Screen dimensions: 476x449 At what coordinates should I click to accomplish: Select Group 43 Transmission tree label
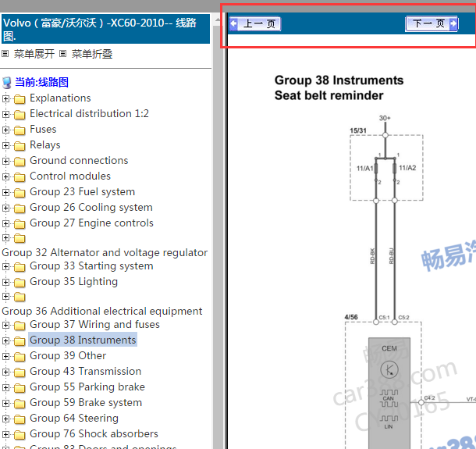pos(85,371)
